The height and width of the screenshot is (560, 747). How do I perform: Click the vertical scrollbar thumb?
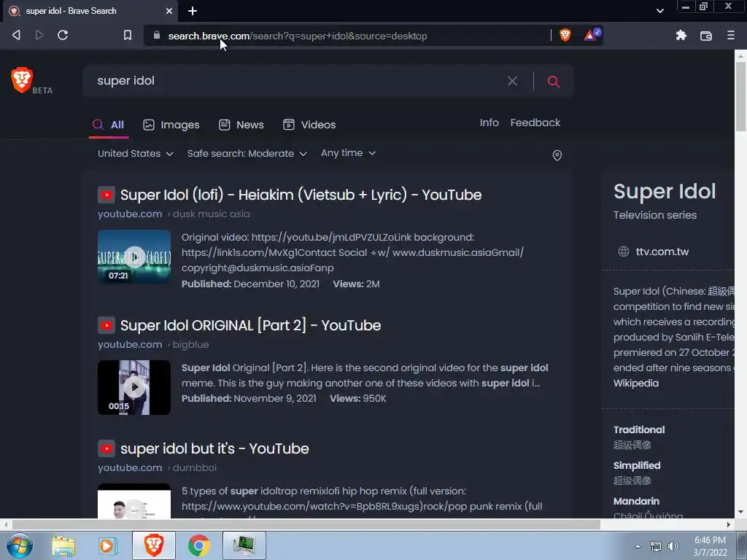[741, 96]
